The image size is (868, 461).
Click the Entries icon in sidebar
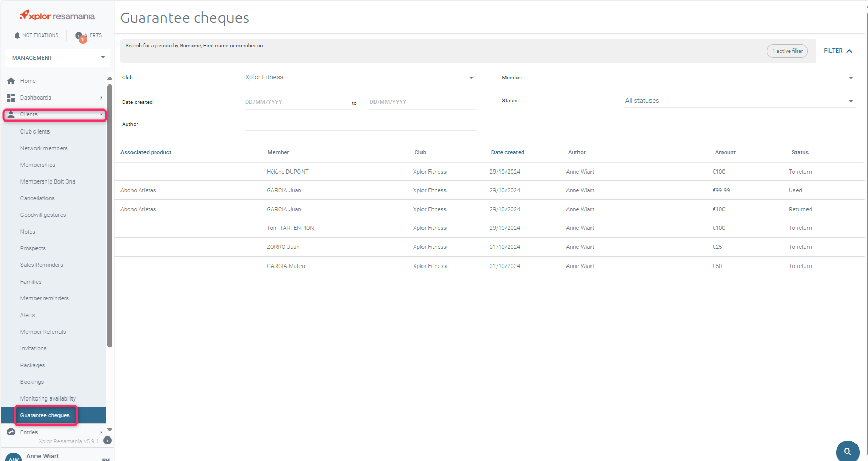tap(11, 432)
